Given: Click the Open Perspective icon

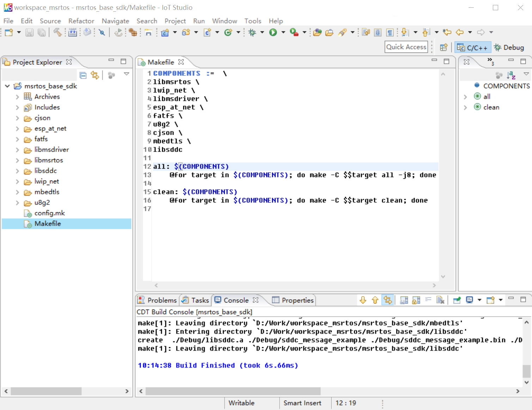Looking at the screenshot, I should pos(444,47).
